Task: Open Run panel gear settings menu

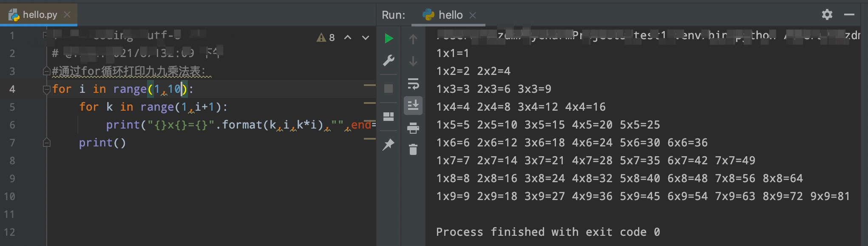Action: (827, 14)
